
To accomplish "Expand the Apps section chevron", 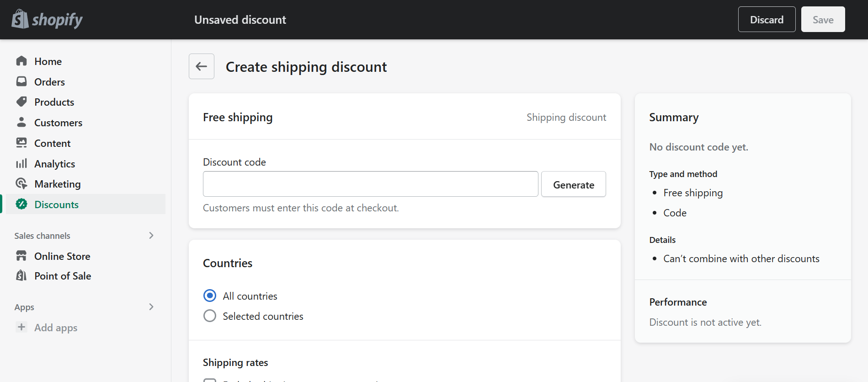I will 151,307.
